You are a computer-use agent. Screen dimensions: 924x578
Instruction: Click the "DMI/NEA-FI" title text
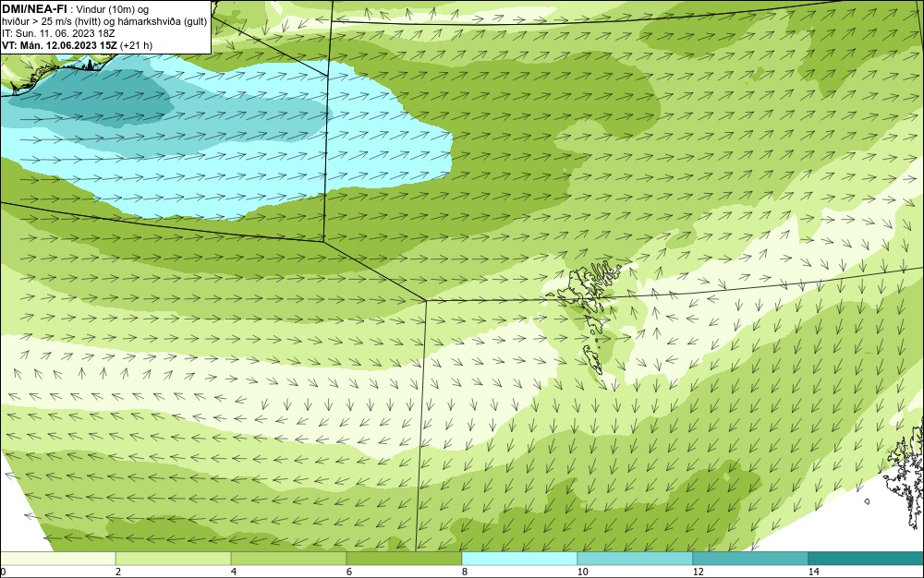(x=34, y=9)
